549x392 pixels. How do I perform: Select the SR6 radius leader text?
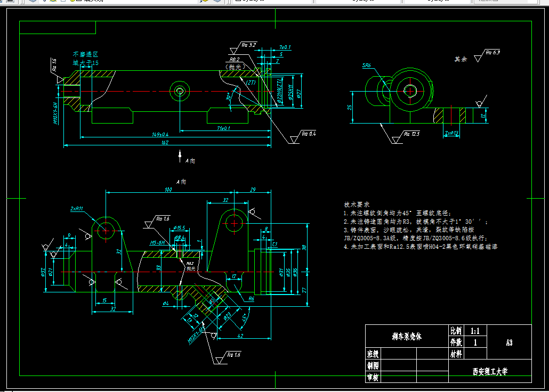367,66
